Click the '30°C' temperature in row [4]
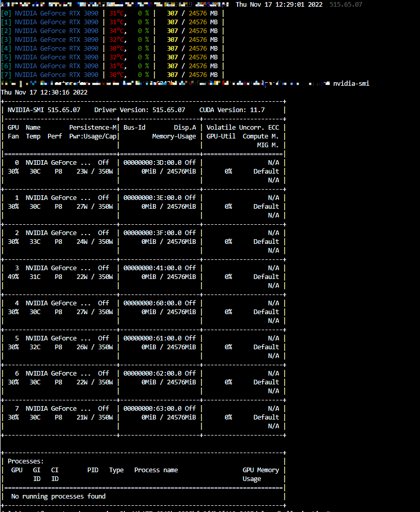Screen dimensions: 420x512 pyautogui.click(x=118, y=49)
